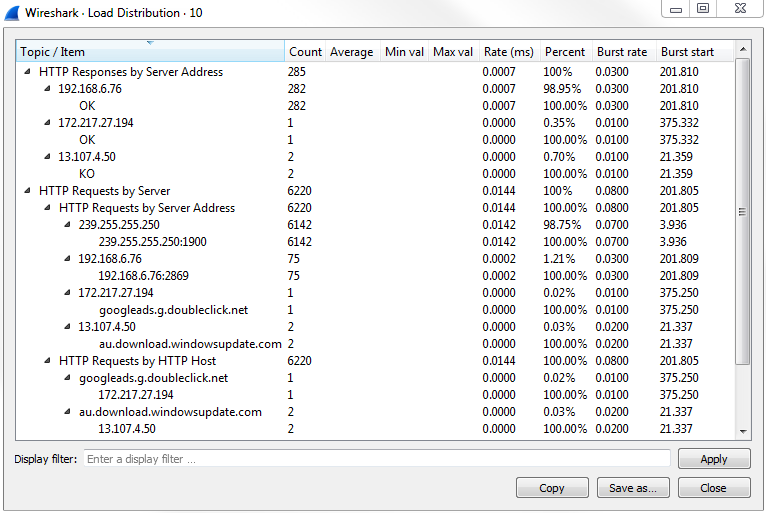Open the Save as... dialog
The height and width of the screenshot is (513, 766).
(633, 488)
